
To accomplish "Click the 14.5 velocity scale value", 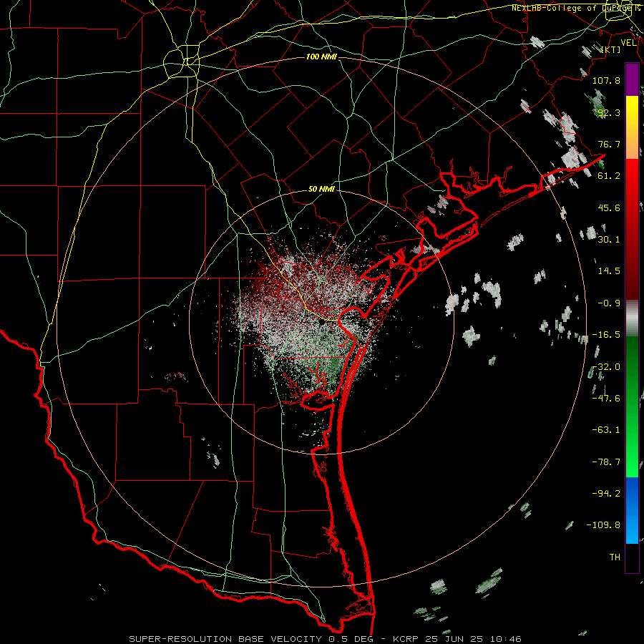I will (609, 271).
